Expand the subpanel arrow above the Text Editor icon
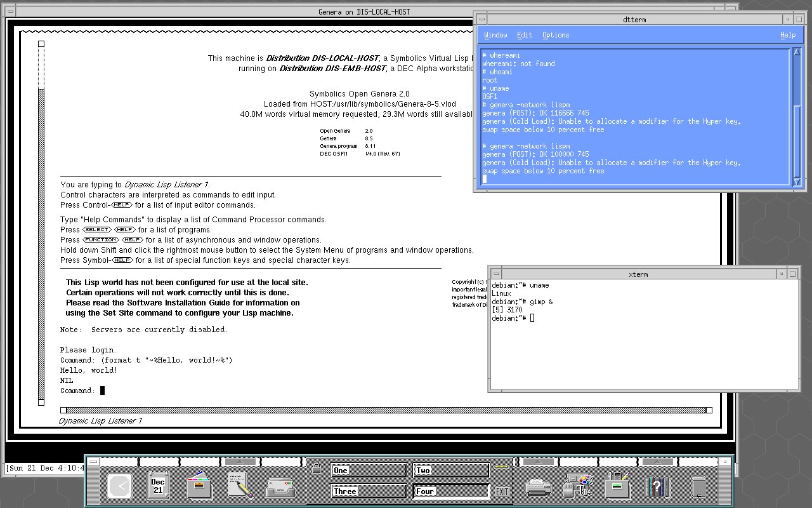The height and width of the screenshot is (508, 812). (239, 461)
